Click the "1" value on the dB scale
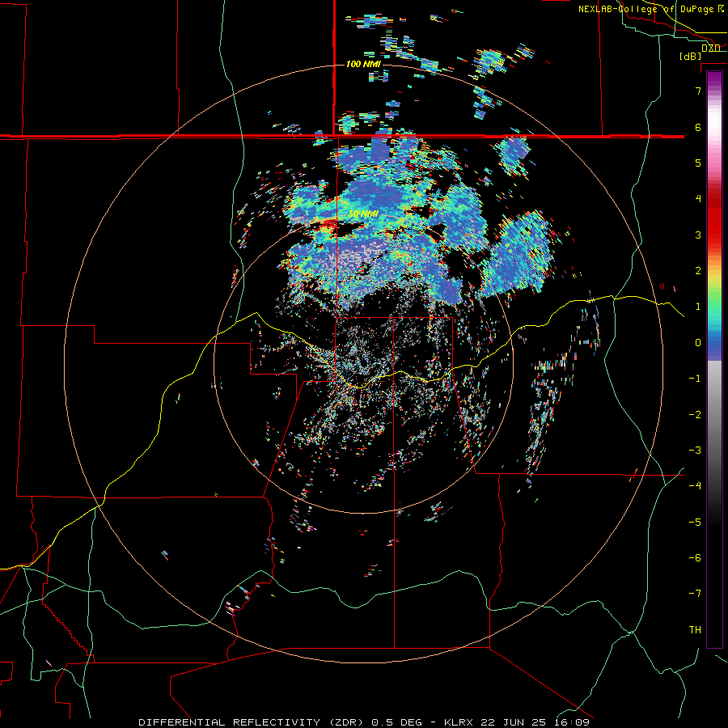This screenshot has height=728, width=728. (698, 307)
